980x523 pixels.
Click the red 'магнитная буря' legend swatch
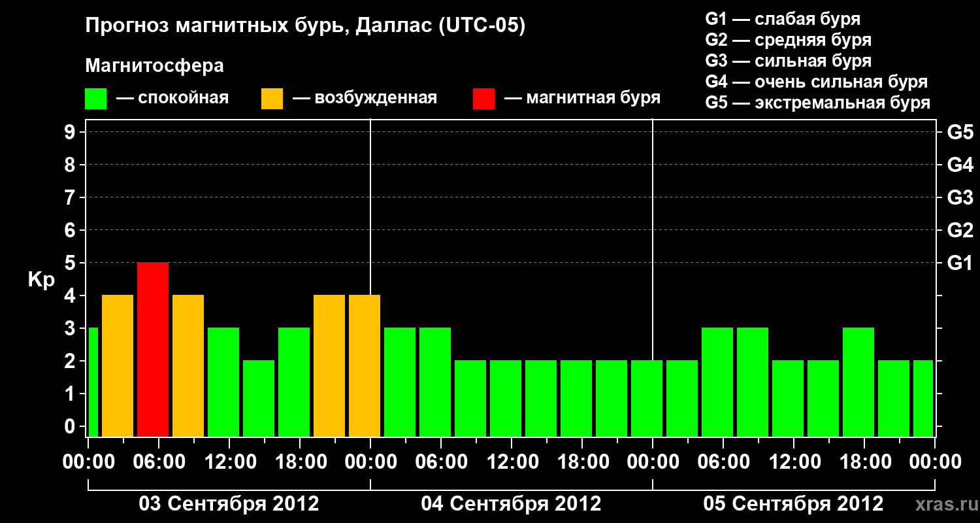(x=483, y=99)
